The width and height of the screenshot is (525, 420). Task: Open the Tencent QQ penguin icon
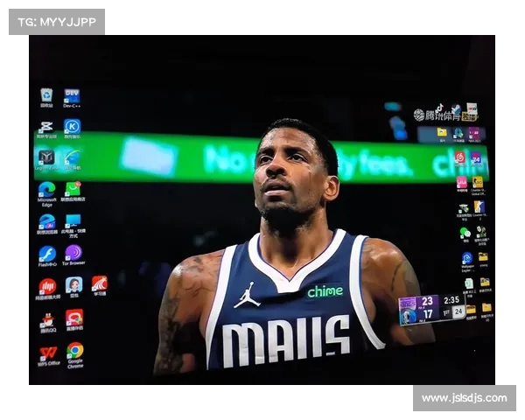(x=47, y=320)
